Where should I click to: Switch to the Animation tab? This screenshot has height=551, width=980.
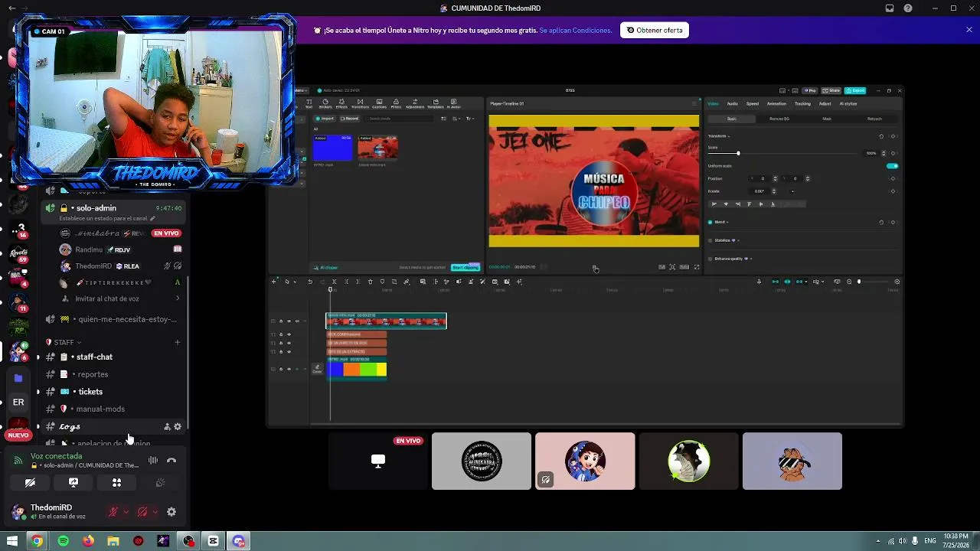tap(776, 103)
